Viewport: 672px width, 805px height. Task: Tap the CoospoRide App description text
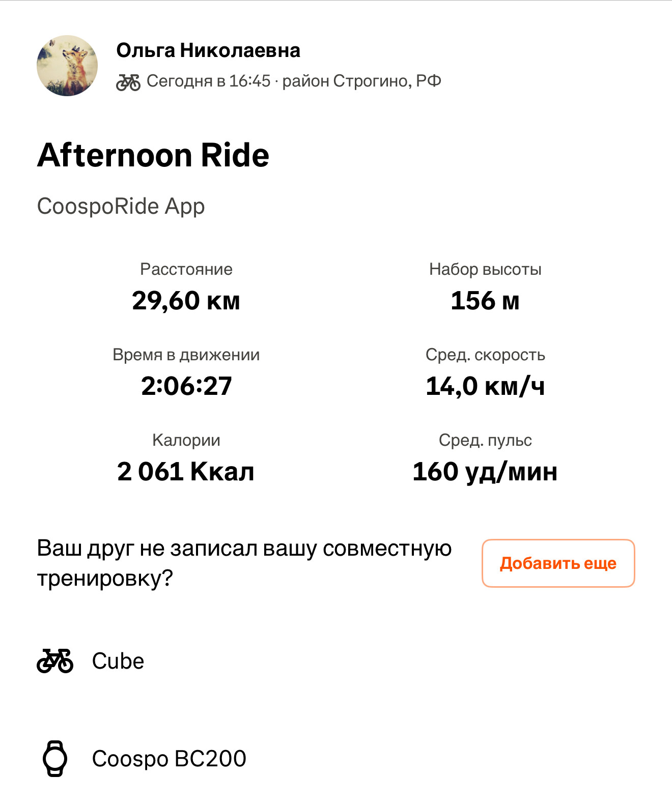pos(121,206)
